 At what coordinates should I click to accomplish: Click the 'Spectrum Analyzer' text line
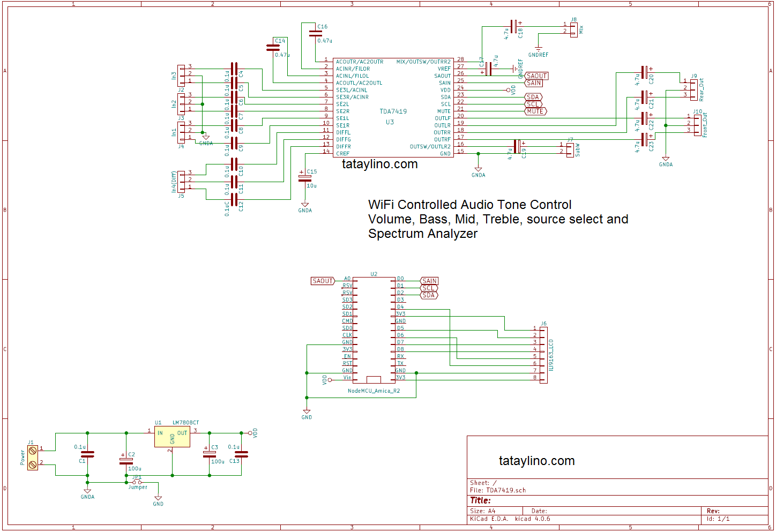[x=422, y=234]
